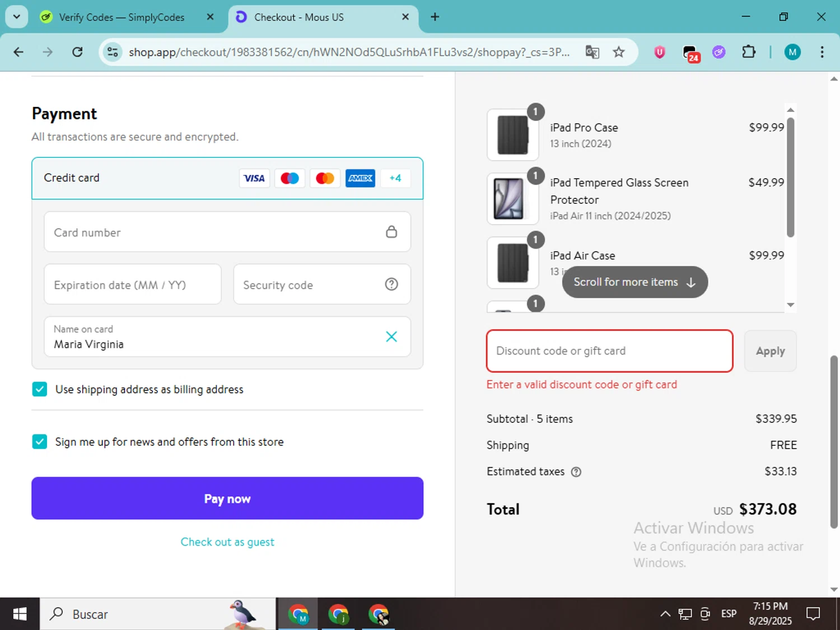Viewport: 840px width, 630px height.
Task: Show hidden system tray icons
Action: (665, 614)
